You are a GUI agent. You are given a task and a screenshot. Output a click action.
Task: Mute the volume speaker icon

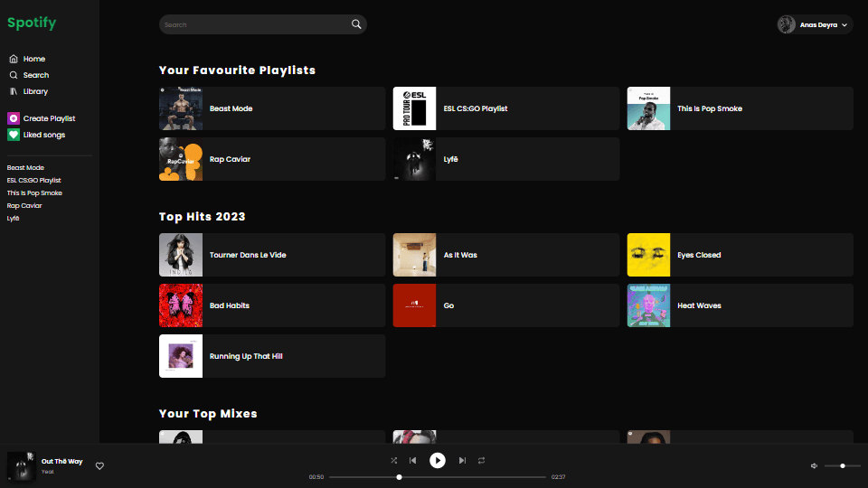(x=814, y=466)
